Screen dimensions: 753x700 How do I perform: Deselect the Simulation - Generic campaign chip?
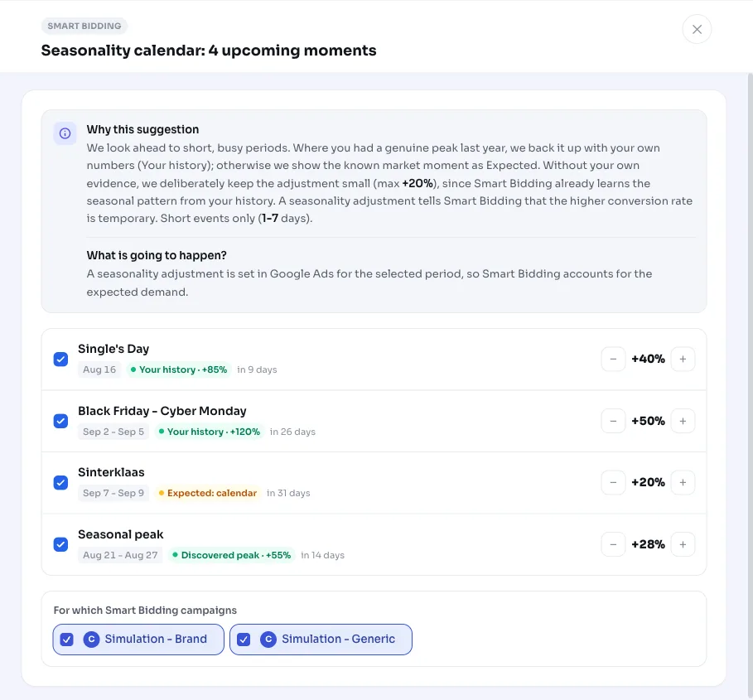321,640
